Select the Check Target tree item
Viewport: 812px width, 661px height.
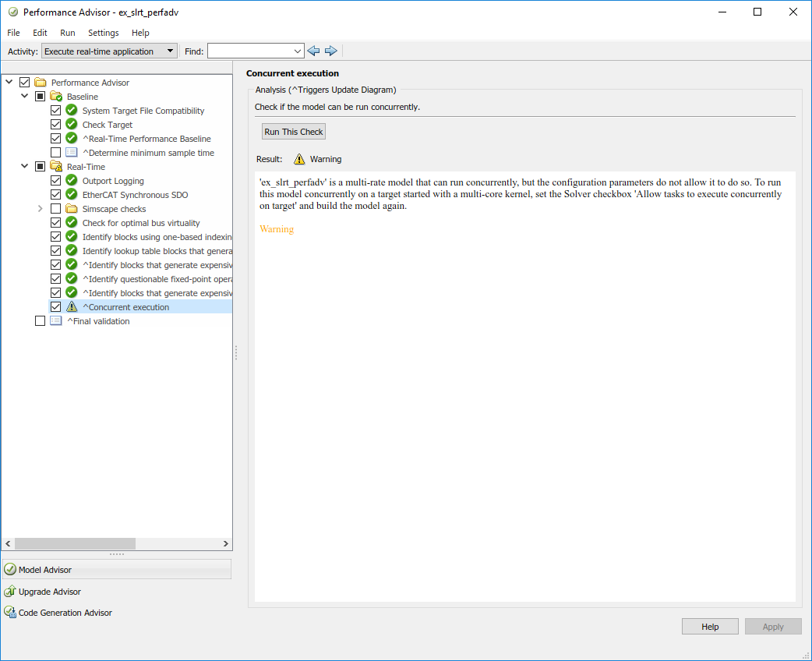pos(108,124)
